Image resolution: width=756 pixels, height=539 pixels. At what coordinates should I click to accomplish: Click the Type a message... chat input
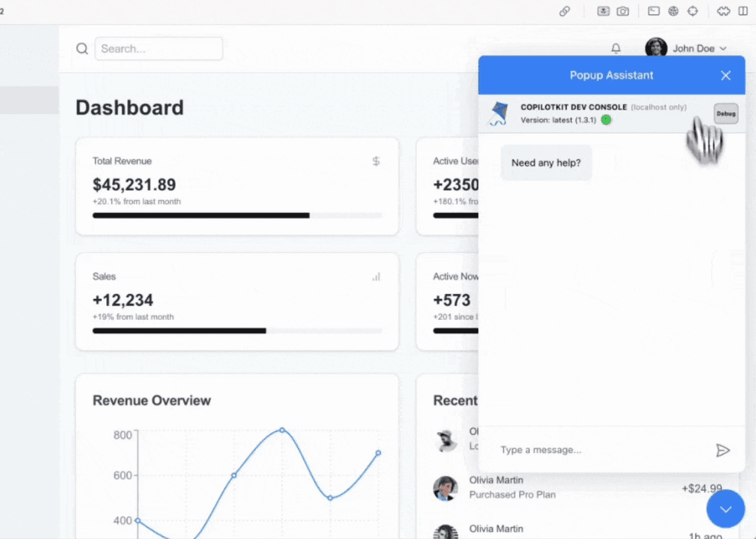pos(603,450)
